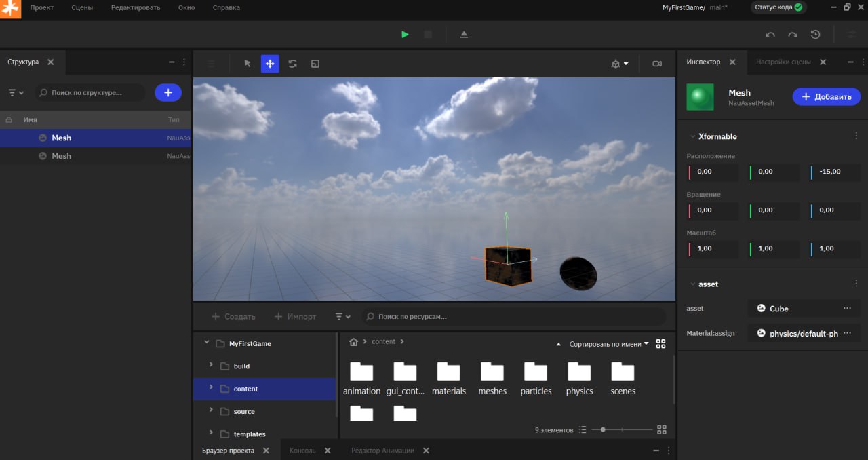This screenshot has width=868, height=460.
Task: Switch to list view near the size slider
Action: point(582,430)
